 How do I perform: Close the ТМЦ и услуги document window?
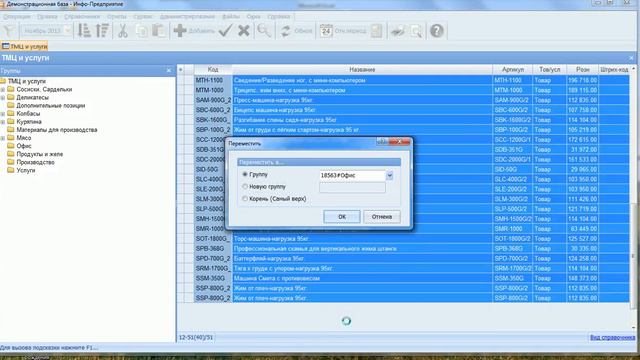point(631,58)
